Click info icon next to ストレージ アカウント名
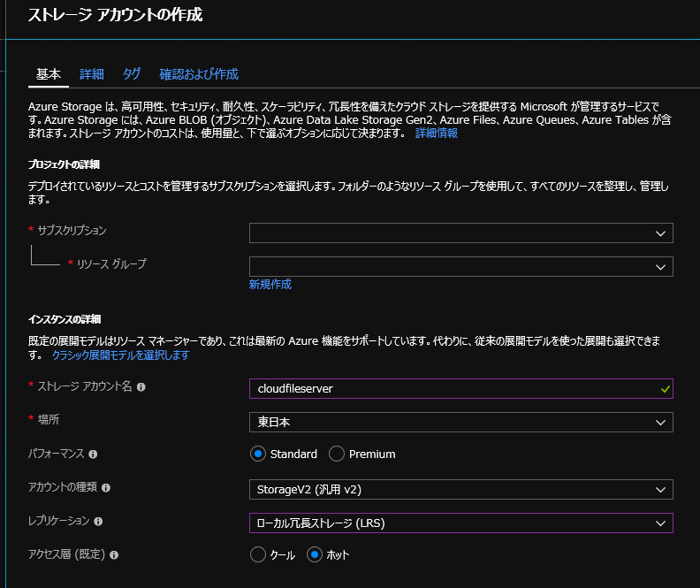 point(141,387)
